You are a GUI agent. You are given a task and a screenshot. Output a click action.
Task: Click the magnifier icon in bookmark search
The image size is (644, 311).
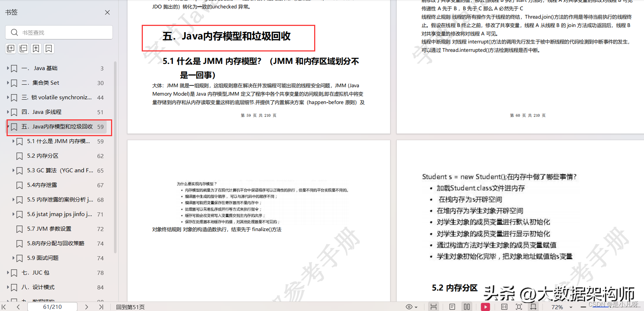[14, 32]
